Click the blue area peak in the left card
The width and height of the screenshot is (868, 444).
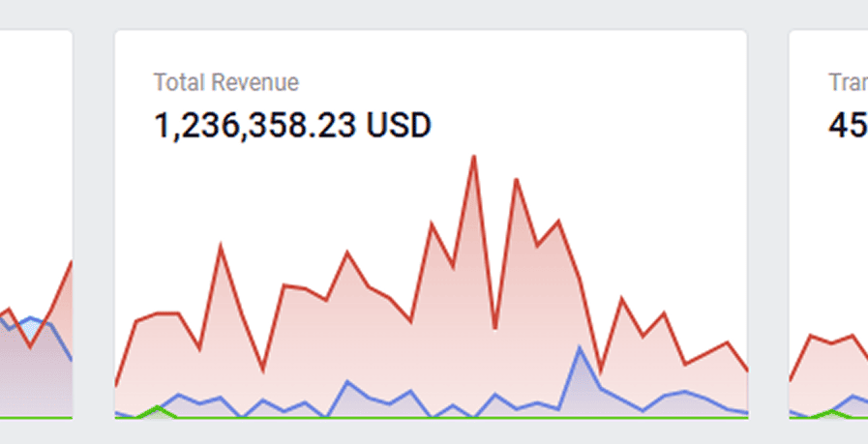click(x=31, y=318)
